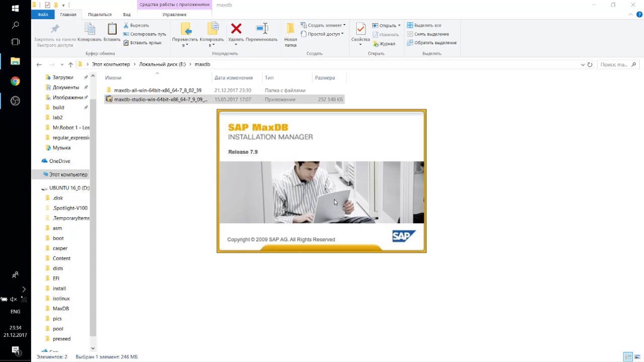Click Paste shortcut command

point(142,43)
